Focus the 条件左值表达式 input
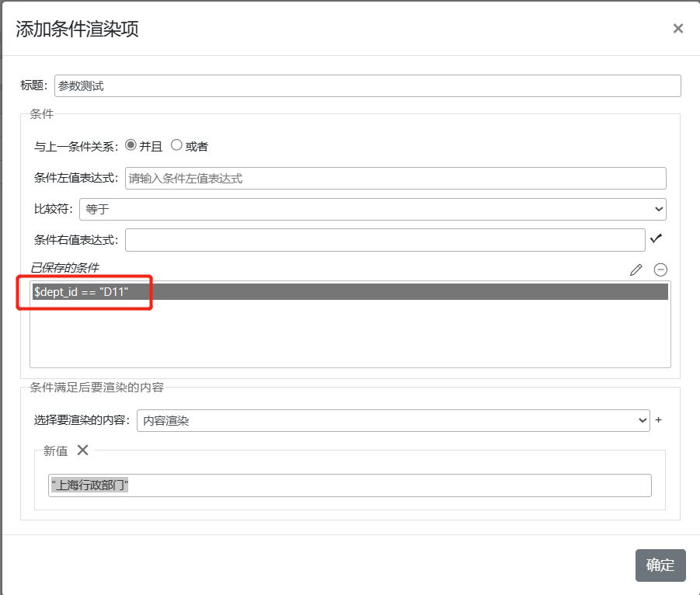 click(x=395, y=178)
